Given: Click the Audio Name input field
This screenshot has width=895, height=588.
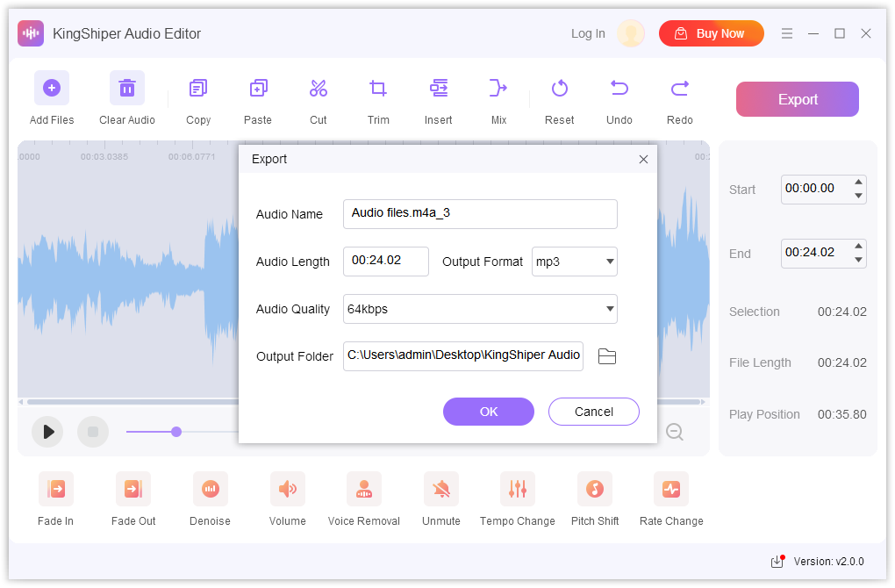Looking at the screenshot, I should coord(480,214).
